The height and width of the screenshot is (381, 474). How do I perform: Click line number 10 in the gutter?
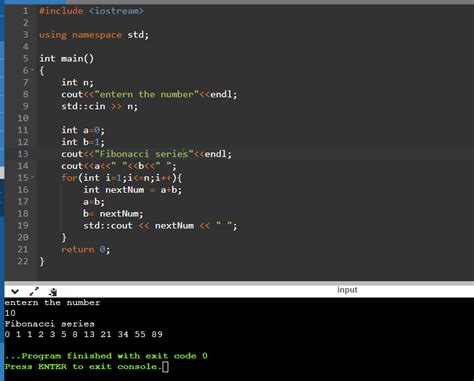[23, 118]
